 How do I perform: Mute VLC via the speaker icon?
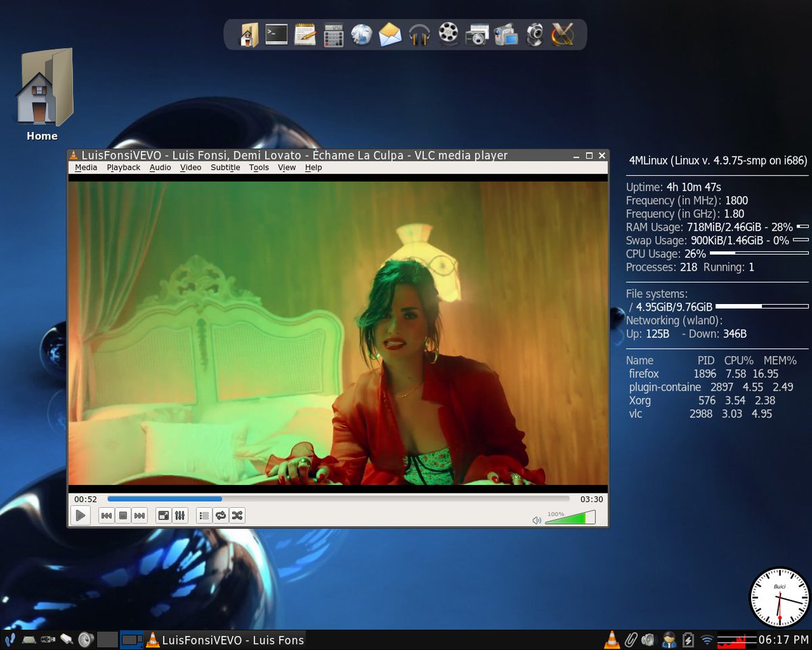(x=537, y=520)
